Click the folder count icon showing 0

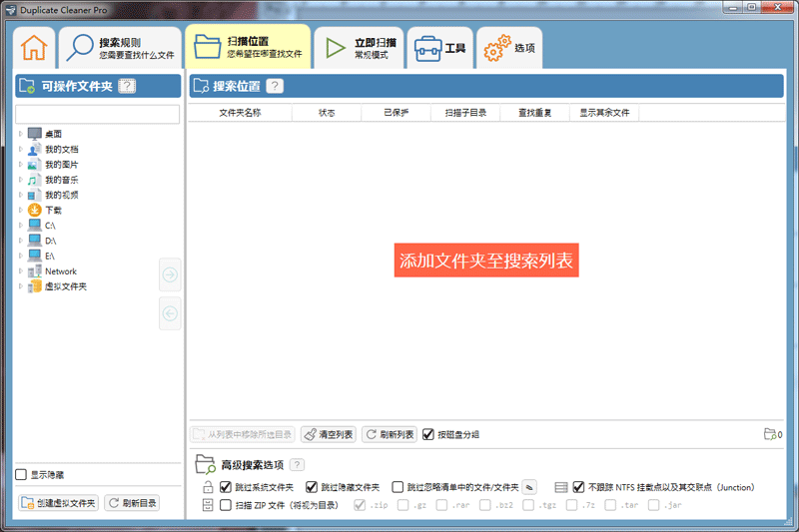coord(770,434)
